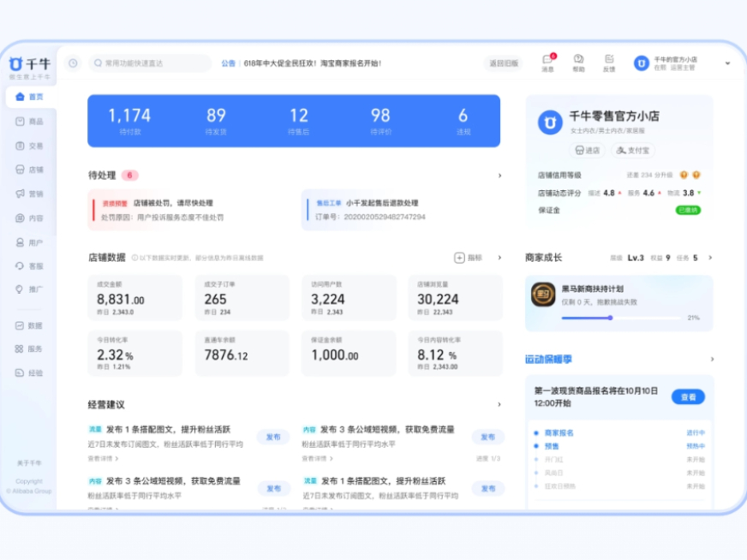Click the account avatar in top bar

[x=642, y=63]
